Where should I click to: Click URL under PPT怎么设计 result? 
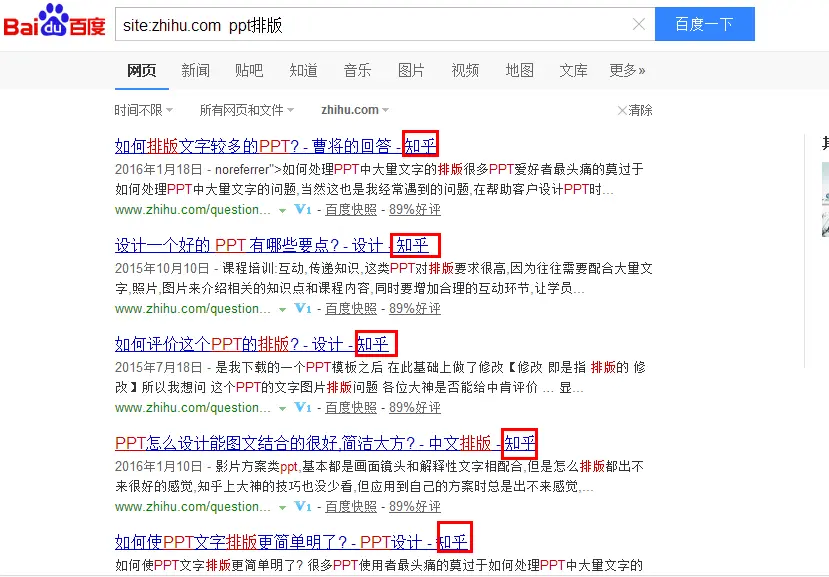click(x=192, y=506)
